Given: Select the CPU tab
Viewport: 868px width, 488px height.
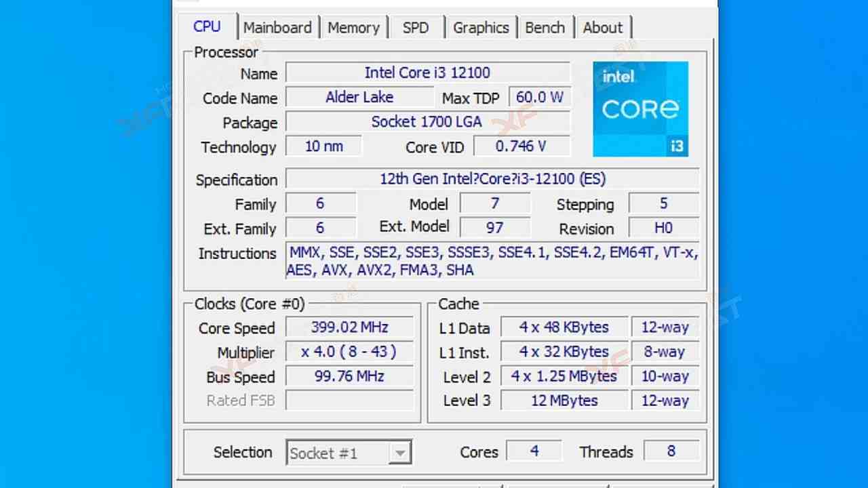Looking at the screenshot, I should click(207, 26).
